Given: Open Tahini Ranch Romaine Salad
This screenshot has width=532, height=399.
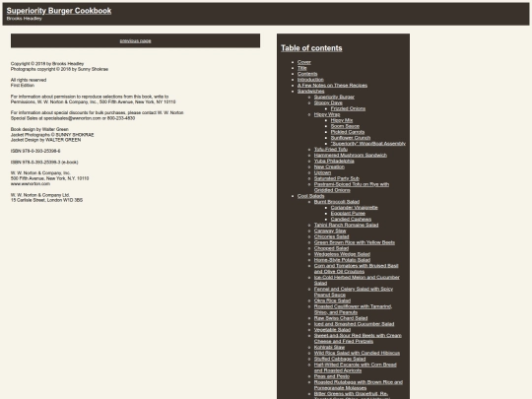Looking at the screenshot, I should 346,225.
